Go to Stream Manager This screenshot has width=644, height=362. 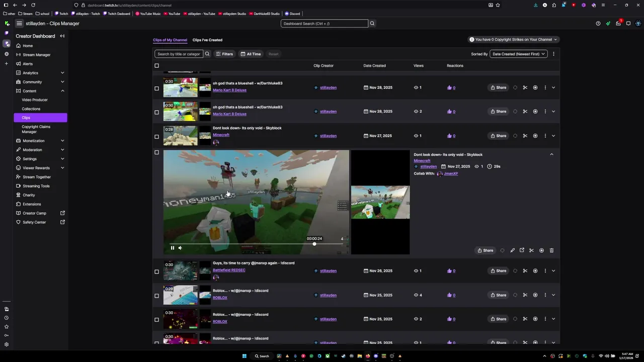click(x=36, y=55)
